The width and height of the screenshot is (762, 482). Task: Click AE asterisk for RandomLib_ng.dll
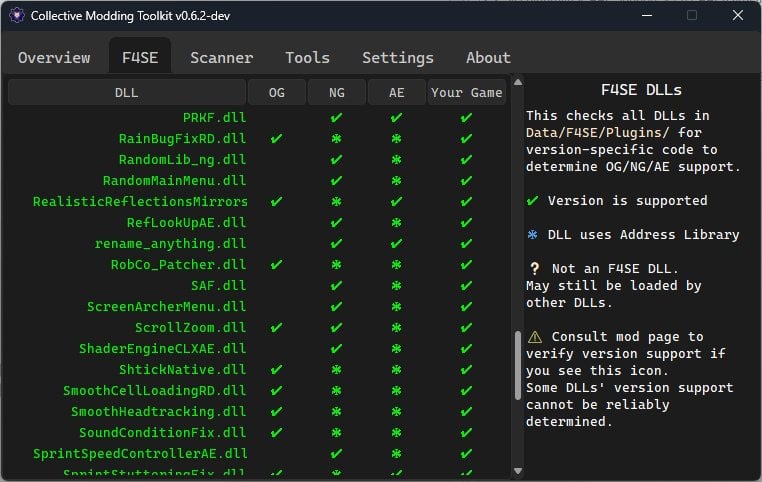click(397, 159)
